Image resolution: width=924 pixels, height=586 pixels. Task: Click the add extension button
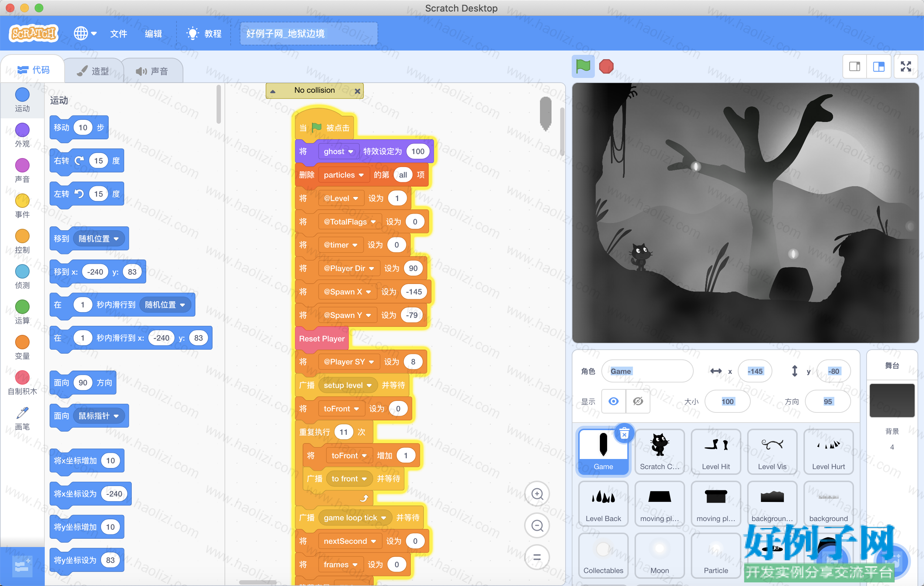[x=22, y=567]
